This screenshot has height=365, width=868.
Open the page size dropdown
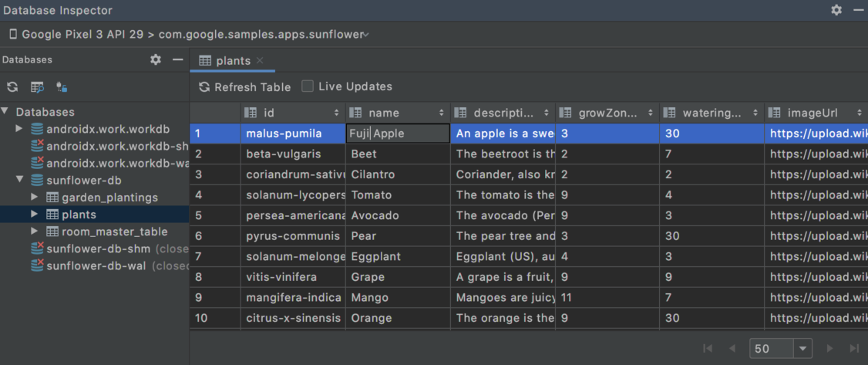tap(804, 349)
